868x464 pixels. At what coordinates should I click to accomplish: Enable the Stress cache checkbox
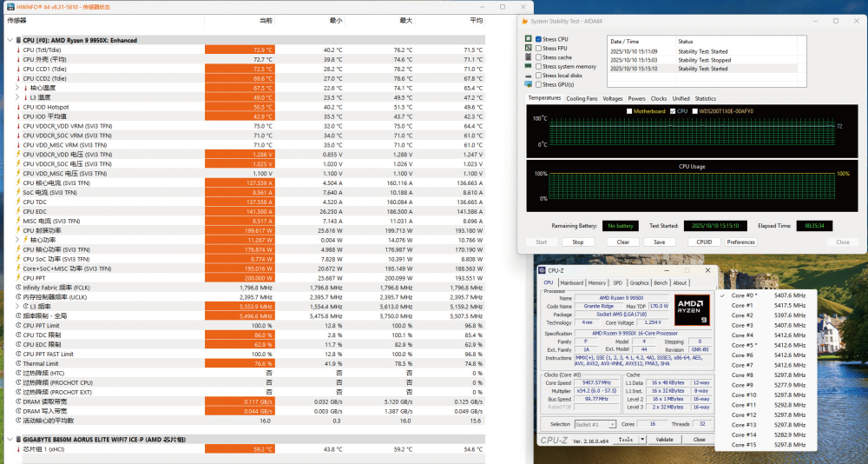tap(539, 57)
